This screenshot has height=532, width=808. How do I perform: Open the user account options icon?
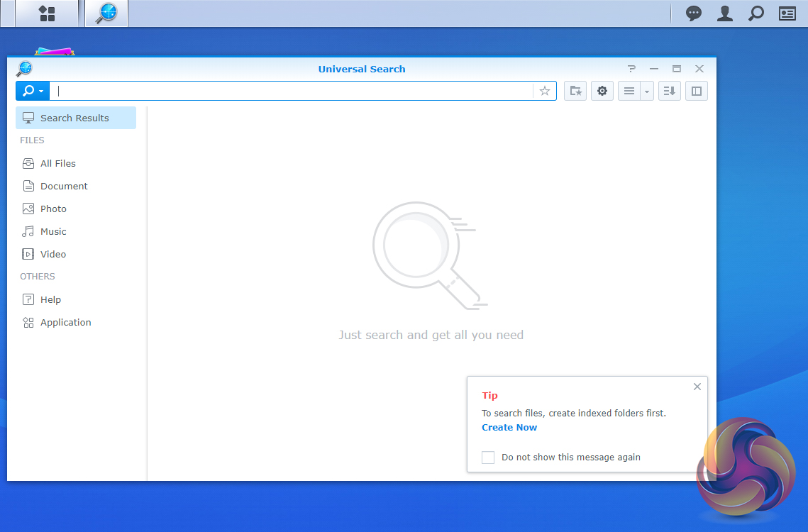pos(724,13)
